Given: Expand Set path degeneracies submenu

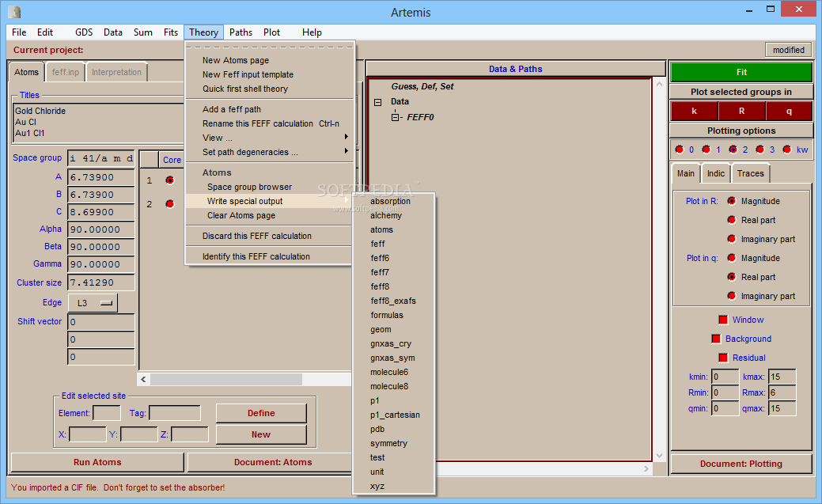Looking at the screenshot, I should pos(270,152).
